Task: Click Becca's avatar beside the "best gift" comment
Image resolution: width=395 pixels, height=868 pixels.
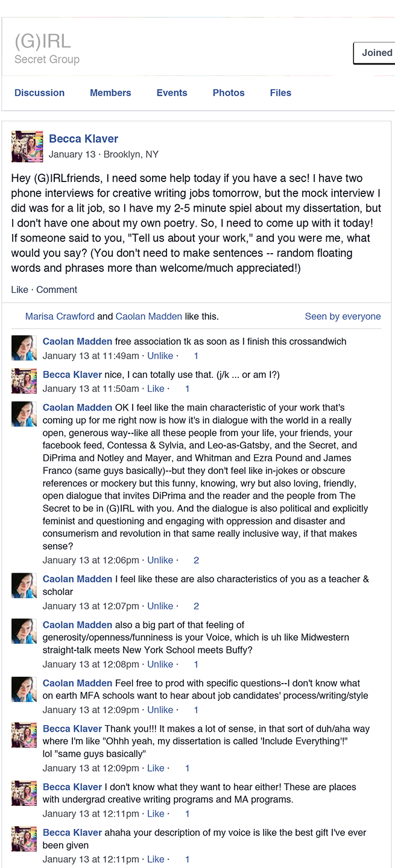Action: [24, 839]
